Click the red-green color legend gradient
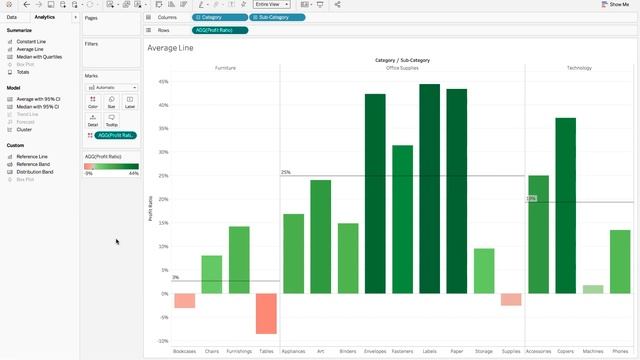 pos(111,166)
